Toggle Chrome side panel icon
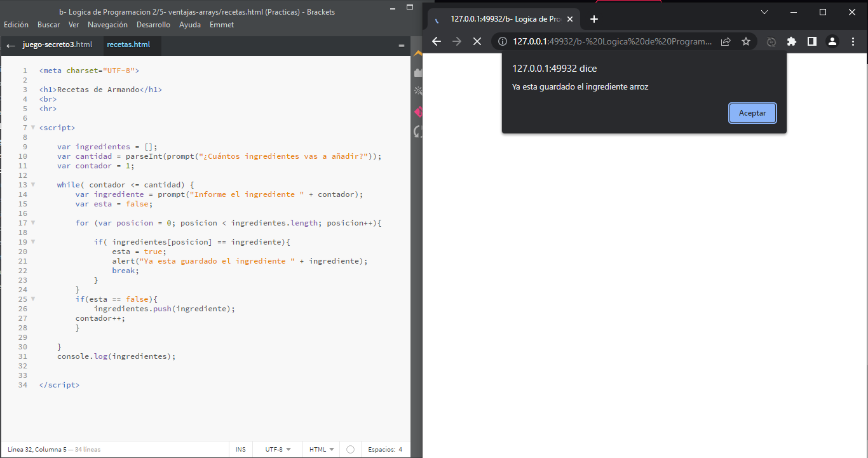 coord(812,41)
